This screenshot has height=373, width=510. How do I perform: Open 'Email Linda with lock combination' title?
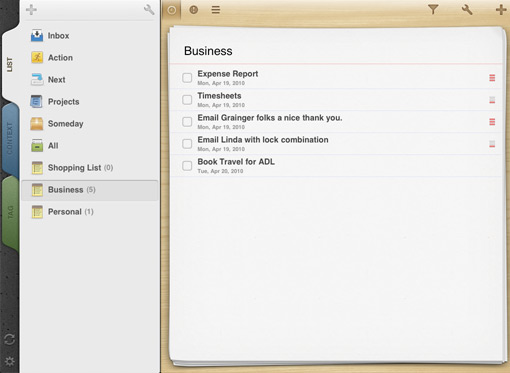pyautogui.click(x=263, y=140)
